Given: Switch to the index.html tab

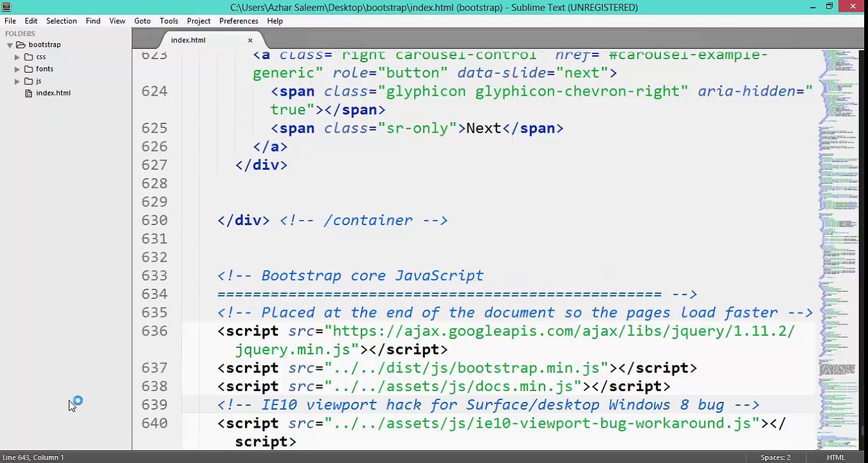Looking at the screenshot, I should pyautogui.click(x=188, y=41).
